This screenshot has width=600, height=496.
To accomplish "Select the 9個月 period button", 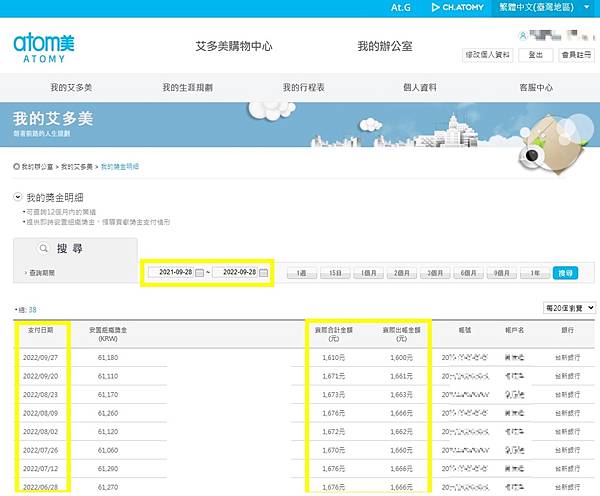I will tap(502, 273).
